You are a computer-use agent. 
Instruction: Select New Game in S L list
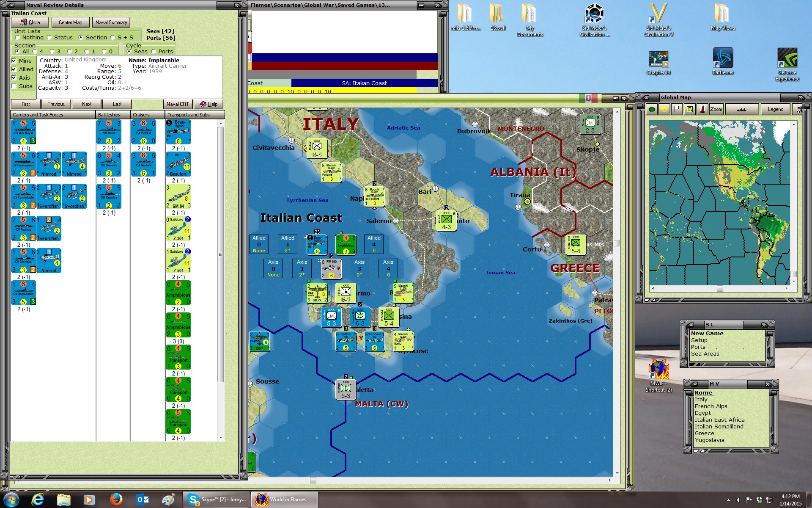point(707,333)
